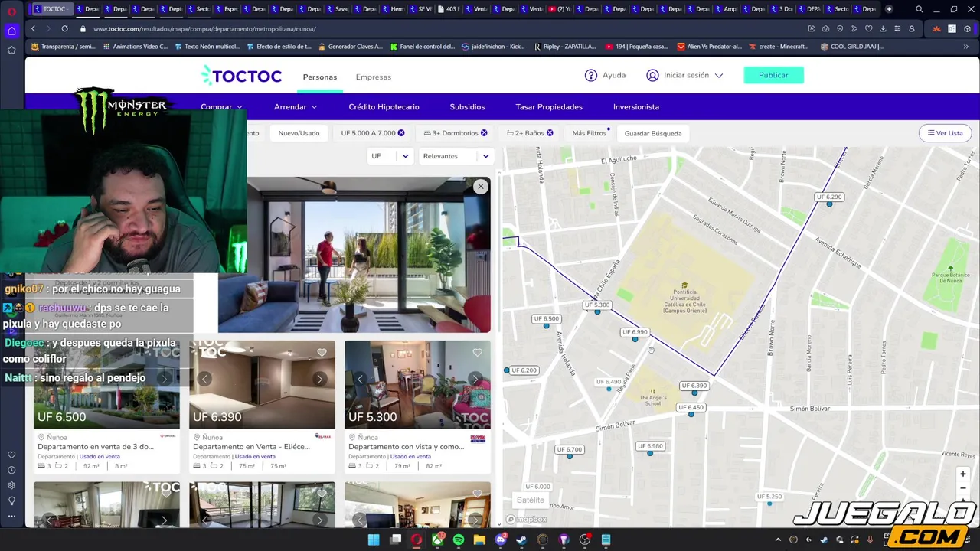Show previous photo of UF 6.390 listing
This screenshot has width=980, height=551.
coord(204,379)
